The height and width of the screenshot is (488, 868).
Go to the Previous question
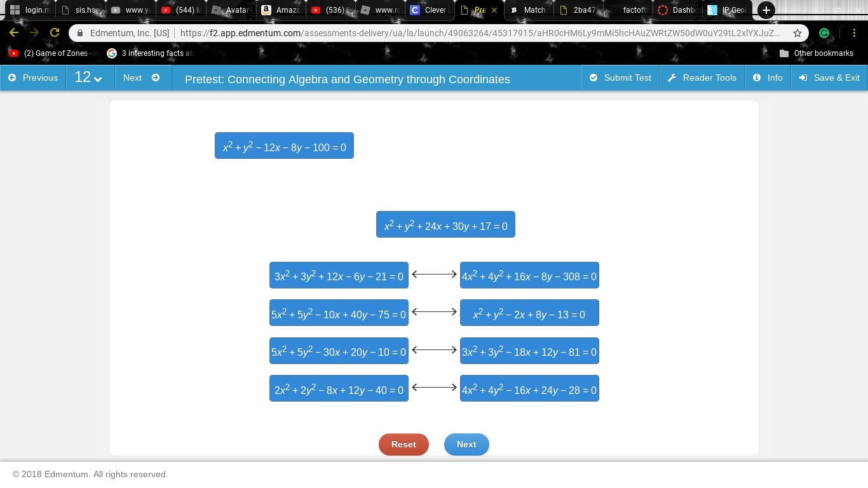pyautogui.click(x=33, y=78)
